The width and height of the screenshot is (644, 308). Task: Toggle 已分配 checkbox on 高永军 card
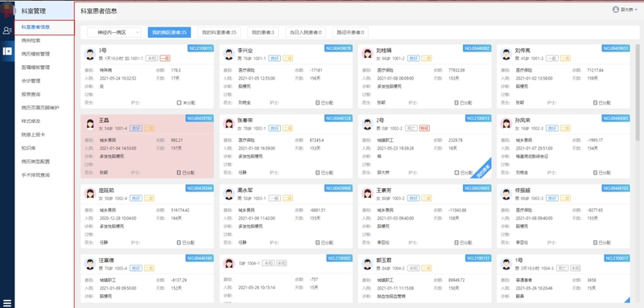(317, 242)
